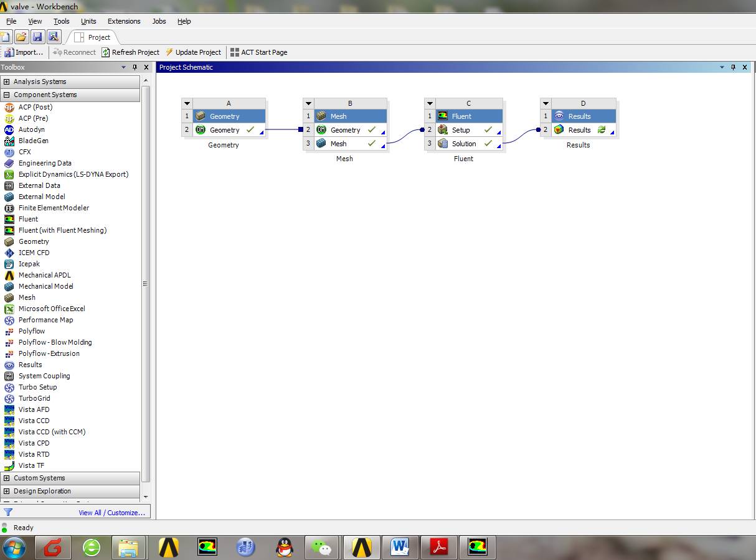Image resolution: width=756 pixels, height=560 pixels.
Task: Click the Import button
Action: (x=24, y=52)
